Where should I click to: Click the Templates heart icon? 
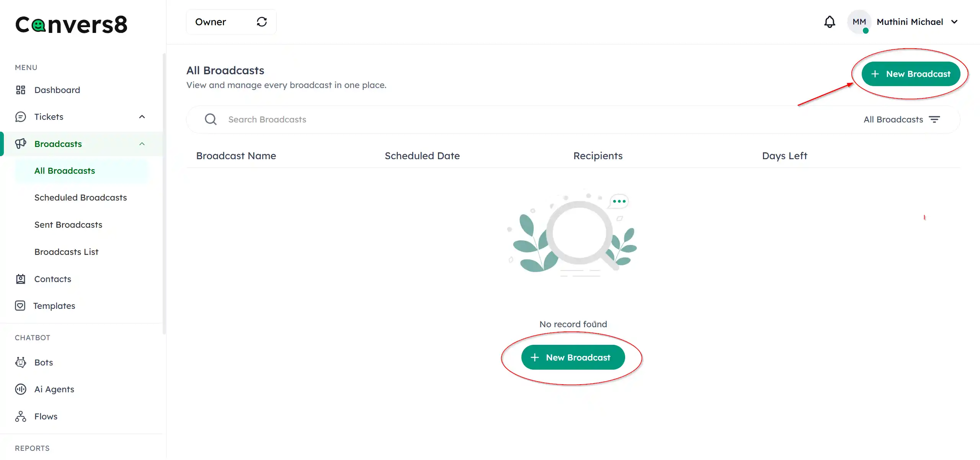20,306
